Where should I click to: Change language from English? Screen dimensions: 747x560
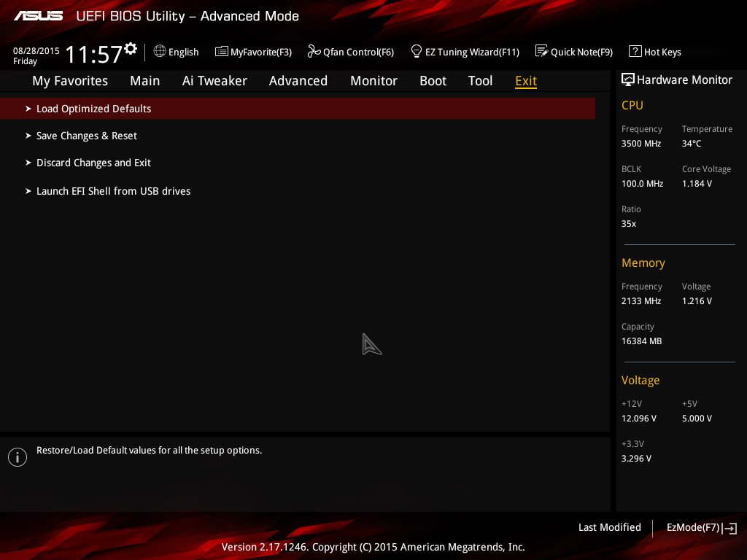183,52
